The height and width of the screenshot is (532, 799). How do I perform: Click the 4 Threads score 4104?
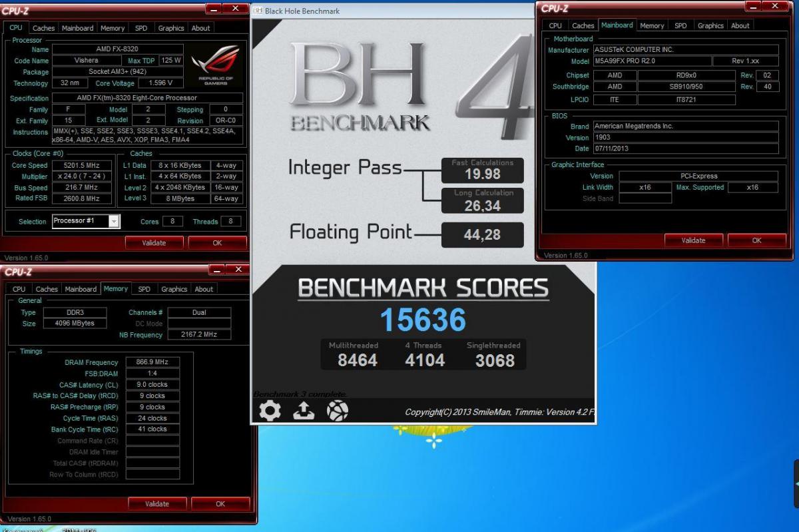(x=424, y=360)
